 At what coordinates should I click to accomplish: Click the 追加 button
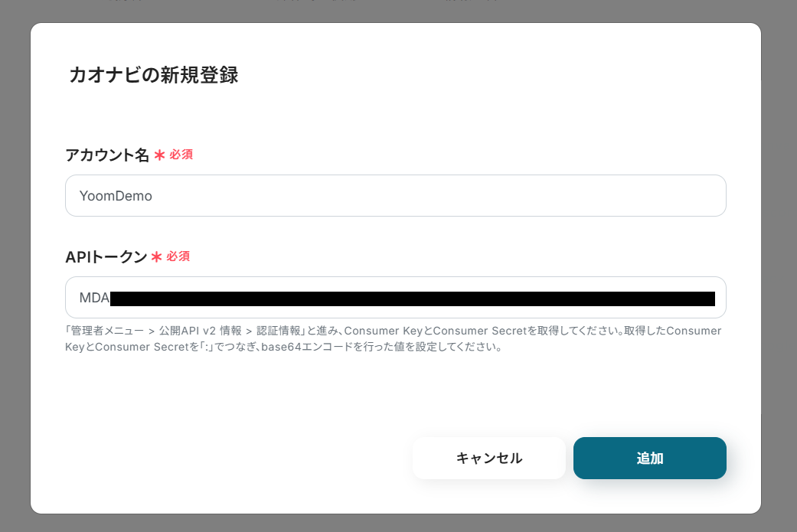tap(649, 458)
